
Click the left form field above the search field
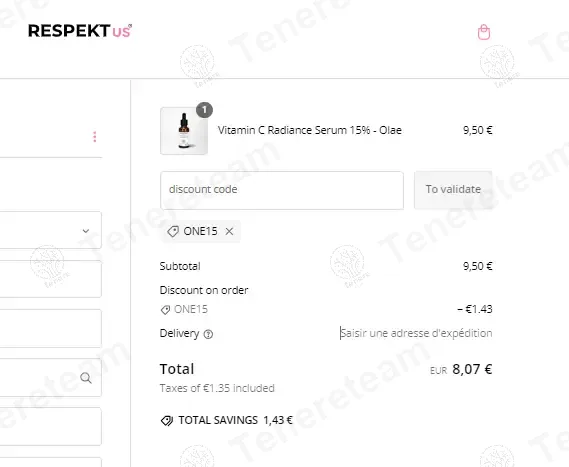pyautogui.click(x=51, y=328)
